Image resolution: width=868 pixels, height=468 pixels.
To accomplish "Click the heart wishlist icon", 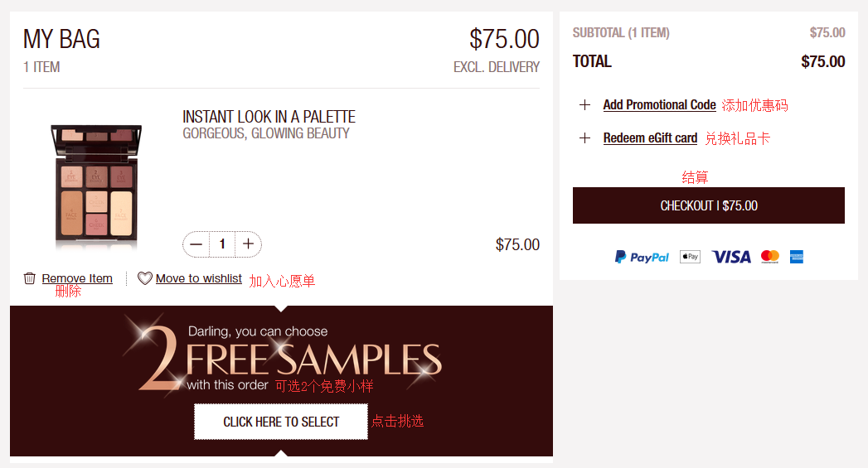I will 145,278.
